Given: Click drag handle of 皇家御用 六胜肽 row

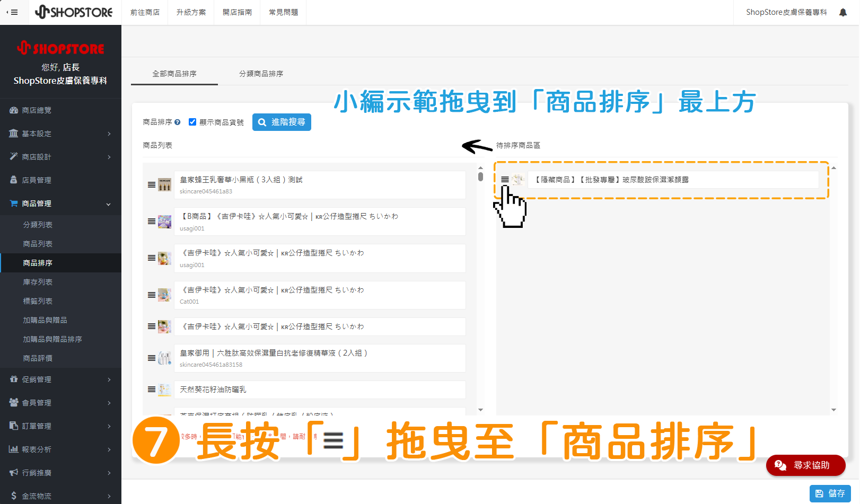Looking at the screenshot, I should 152,358.
